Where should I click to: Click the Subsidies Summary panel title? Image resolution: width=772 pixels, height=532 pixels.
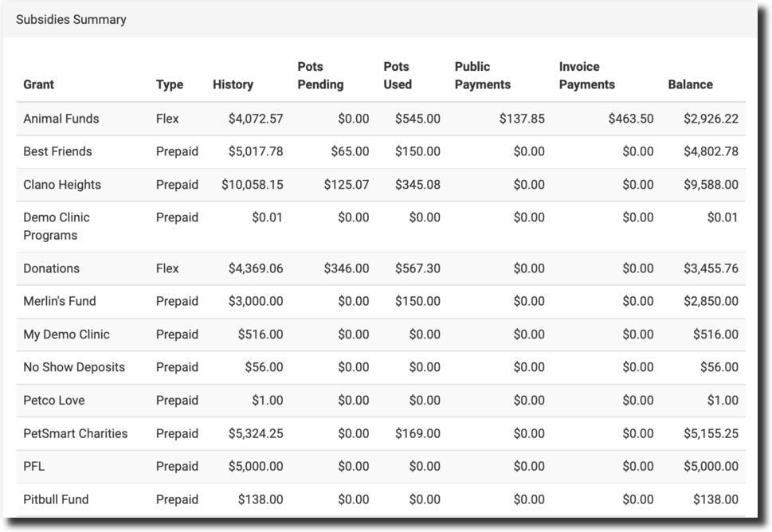(71, 19)
